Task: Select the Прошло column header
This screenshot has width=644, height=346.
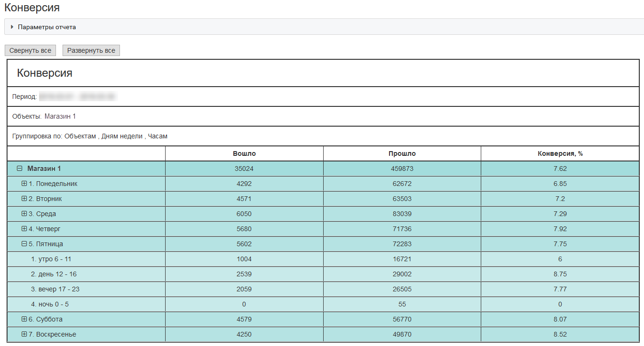Action: pyautogui.click(x=402, y=153)
